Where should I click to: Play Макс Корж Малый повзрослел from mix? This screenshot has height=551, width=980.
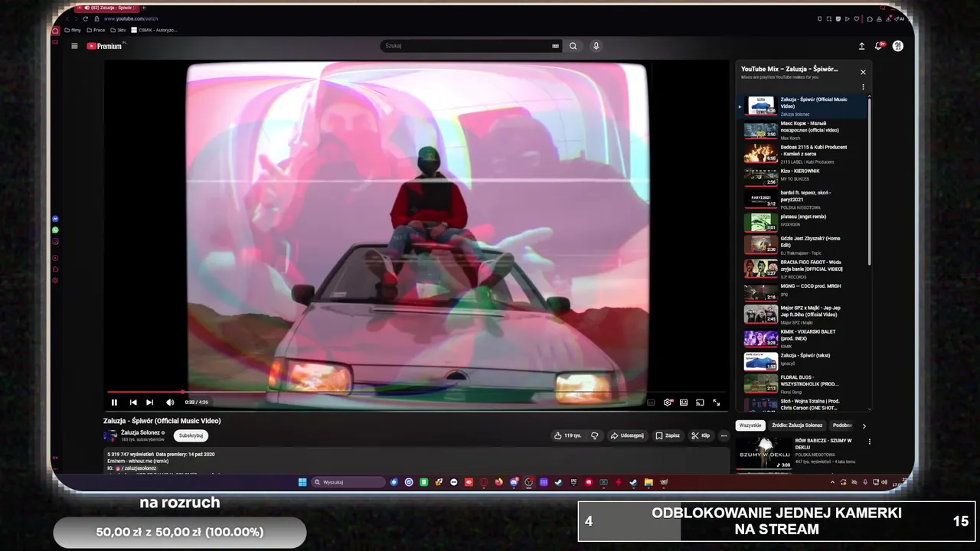pyautogui.click(x=804, y=129)
